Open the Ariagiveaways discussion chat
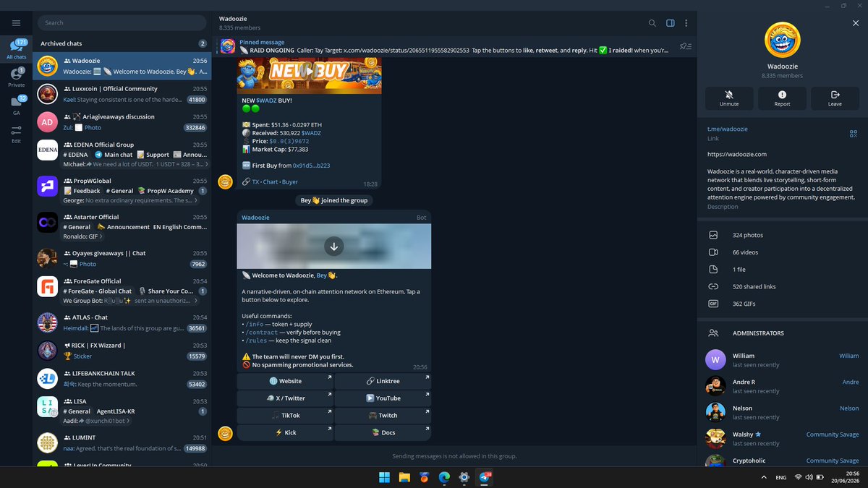868x488 pixels. tap(122, 121)
